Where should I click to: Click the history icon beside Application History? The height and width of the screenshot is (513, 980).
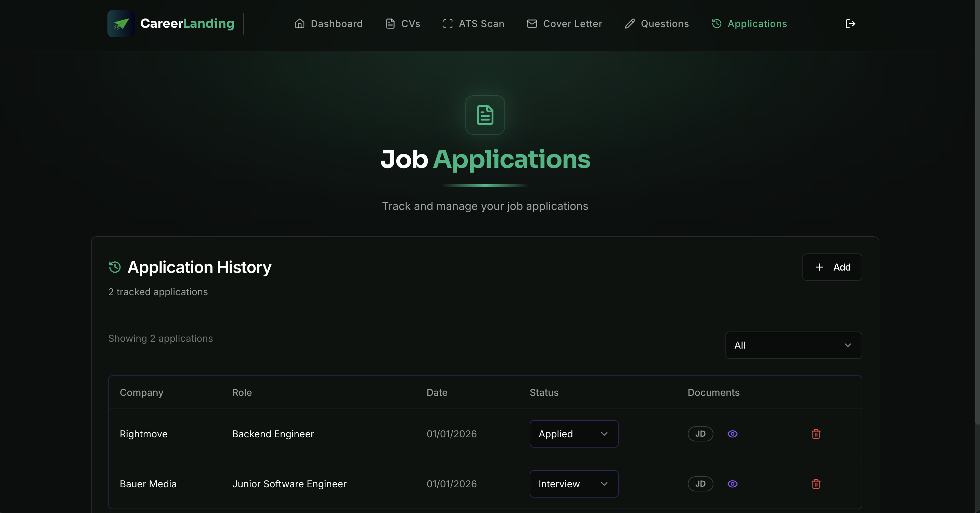tap(115, 267)
